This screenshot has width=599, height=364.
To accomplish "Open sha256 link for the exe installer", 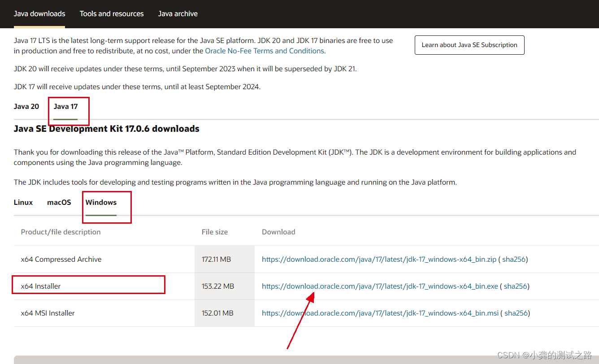I will (x=516, y=286).
